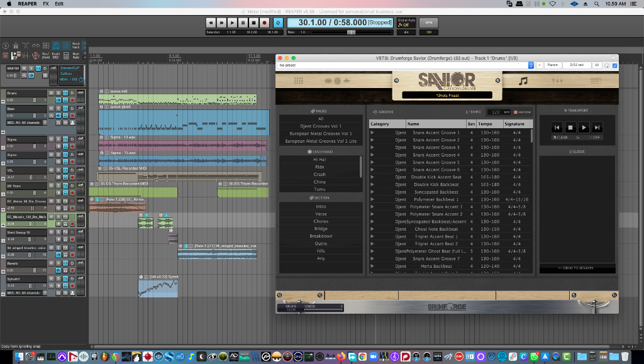Open the REAPER application menu
Screen dimensions: 644x364
[x=28, y=4]
